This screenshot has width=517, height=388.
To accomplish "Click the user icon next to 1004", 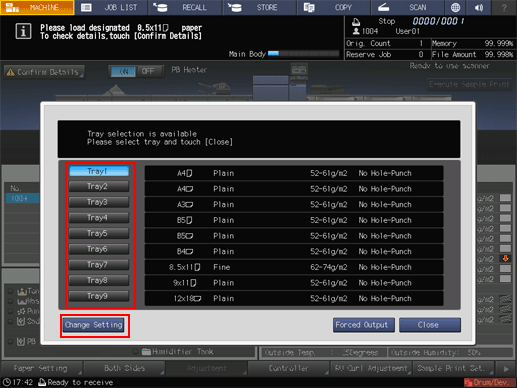I will pyautogui.click(x=356, y=31).
